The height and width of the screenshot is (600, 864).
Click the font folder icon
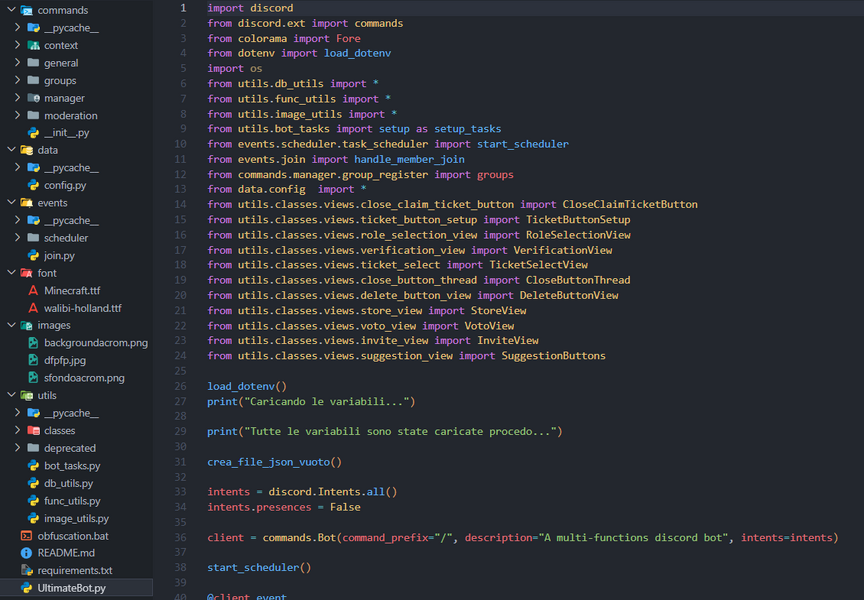(x=26, y=273)
